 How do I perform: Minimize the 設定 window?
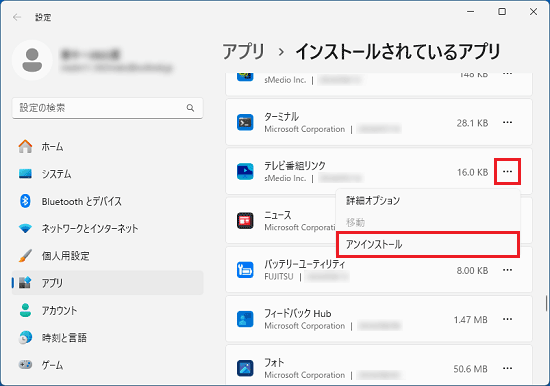[x=470, y=12]
